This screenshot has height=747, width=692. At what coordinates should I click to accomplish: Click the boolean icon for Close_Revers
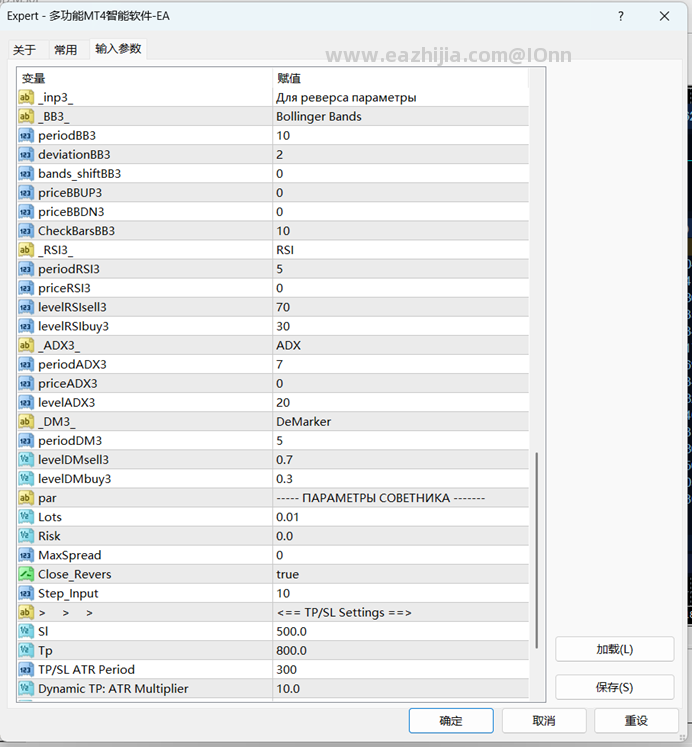(26, 574)
